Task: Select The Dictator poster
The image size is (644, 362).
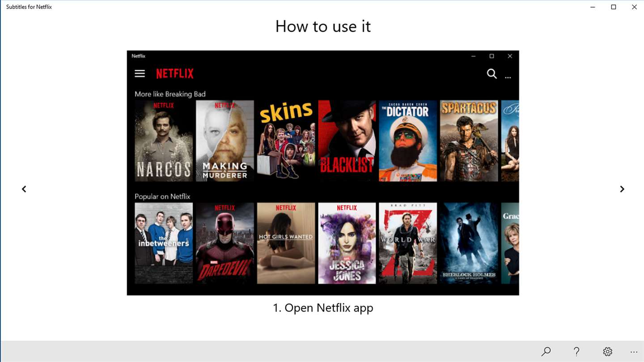Action: pos(408,141)
